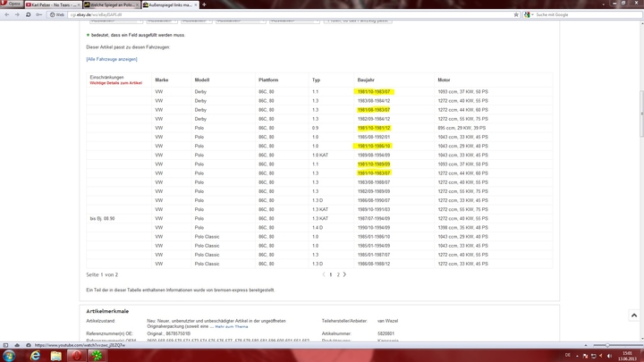Viewport: 644px width, 362px height.
Task: Click the 1.0 KAT type cell
Action: [x=320, y=156]
